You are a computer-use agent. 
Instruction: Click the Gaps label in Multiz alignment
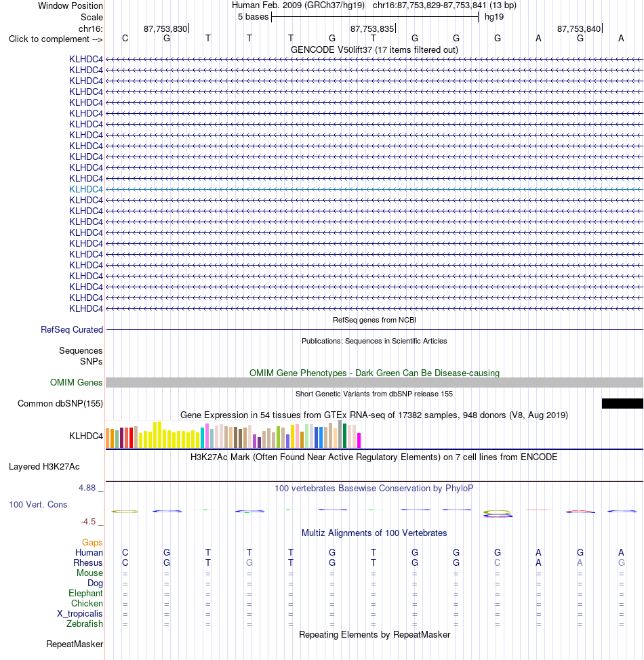coord(92,543)
